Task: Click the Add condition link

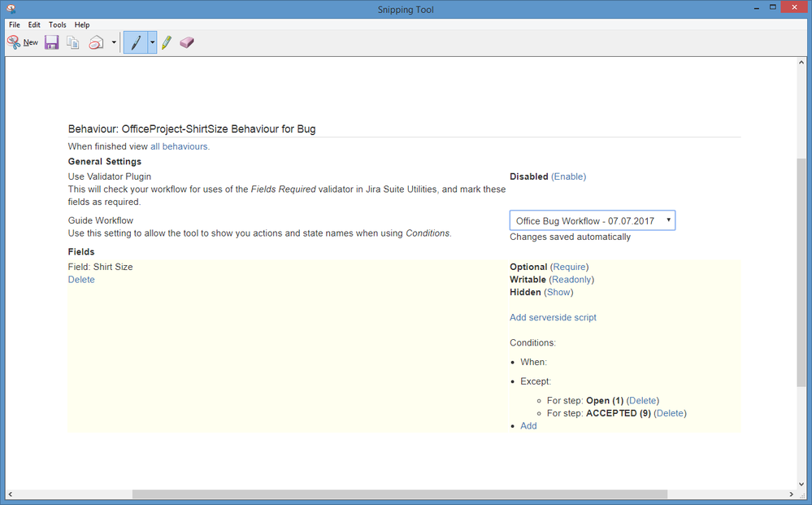Action: click(528, 426)
